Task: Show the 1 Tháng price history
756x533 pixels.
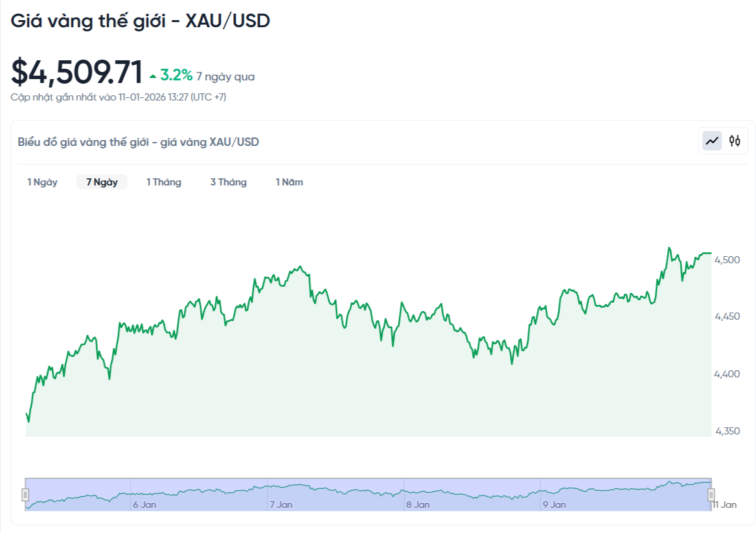Action: 164,182
